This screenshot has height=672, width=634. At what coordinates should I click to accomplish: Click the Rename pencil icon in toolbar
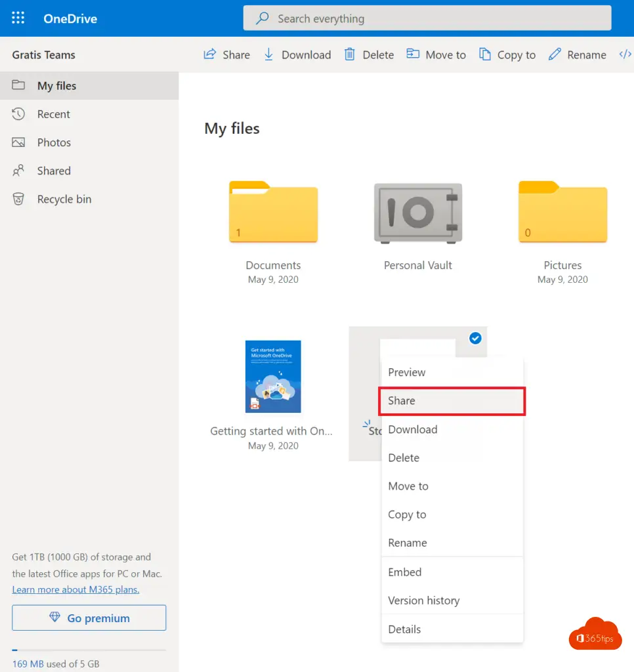(555, 54)
